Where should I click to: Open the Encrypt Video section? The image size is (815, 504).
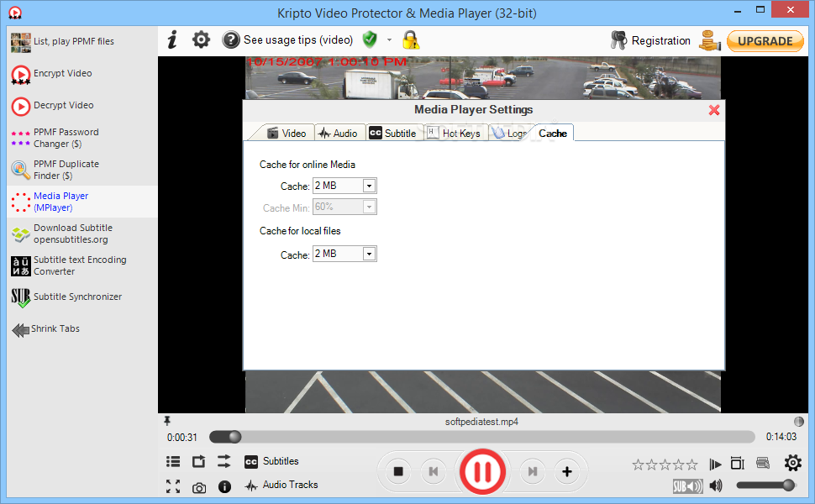tap(82, 74)
